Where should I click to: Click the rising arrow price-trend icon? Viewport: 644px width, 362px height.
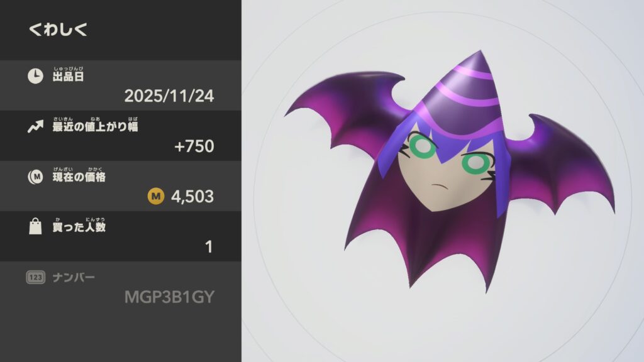tap(35, 126)
